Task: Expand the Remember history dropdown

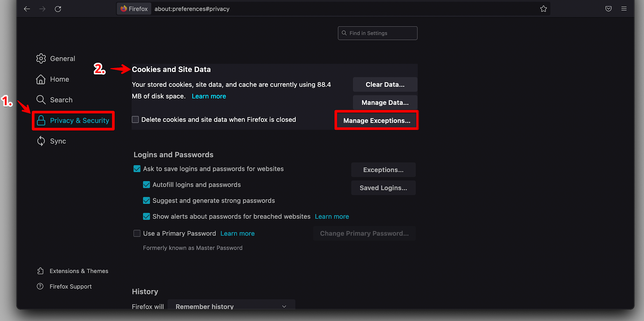Action: 231,306
